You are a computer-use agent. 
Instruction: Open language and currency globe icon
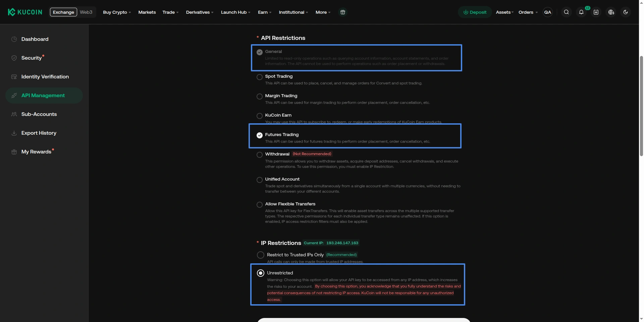611,12
